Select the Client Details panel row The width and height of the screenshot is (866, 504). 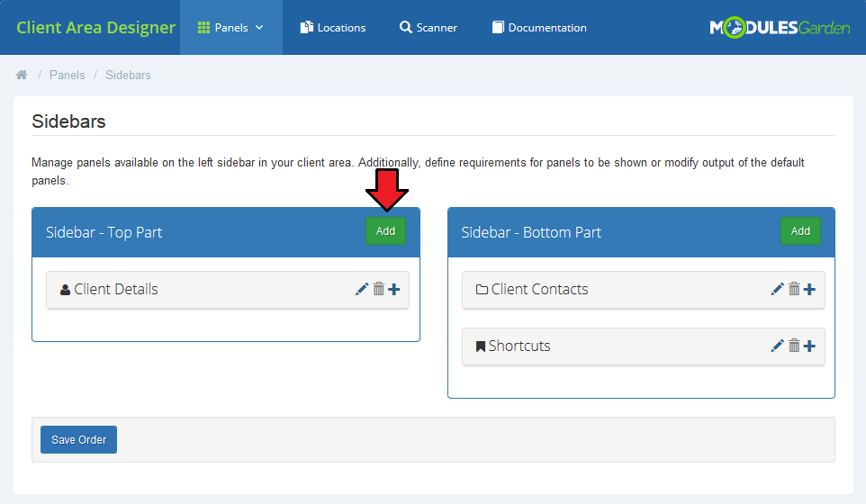228,290
